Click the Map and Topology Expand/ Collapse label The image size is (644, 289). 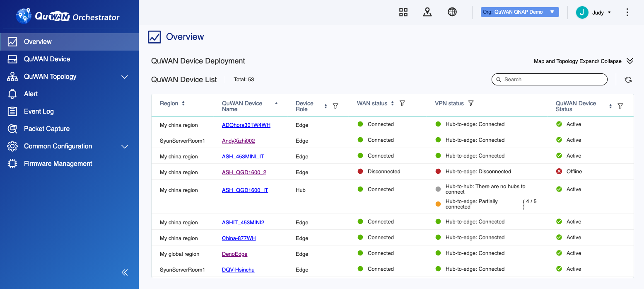(578, 61)
